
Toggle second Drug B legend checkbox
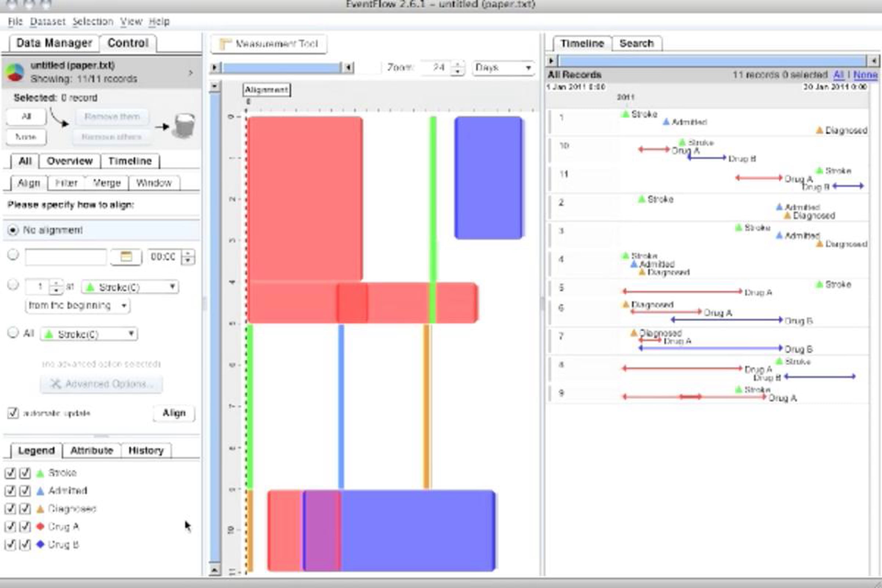click(x=25, y=545)
